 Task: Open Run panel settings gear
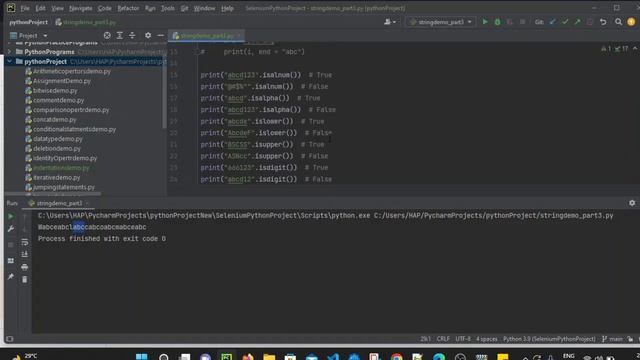tap(632, 203)
